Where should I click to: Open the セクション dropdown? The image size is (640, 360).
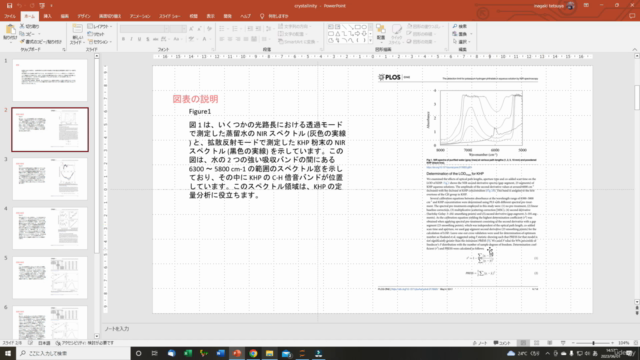[x=100, y=42]
